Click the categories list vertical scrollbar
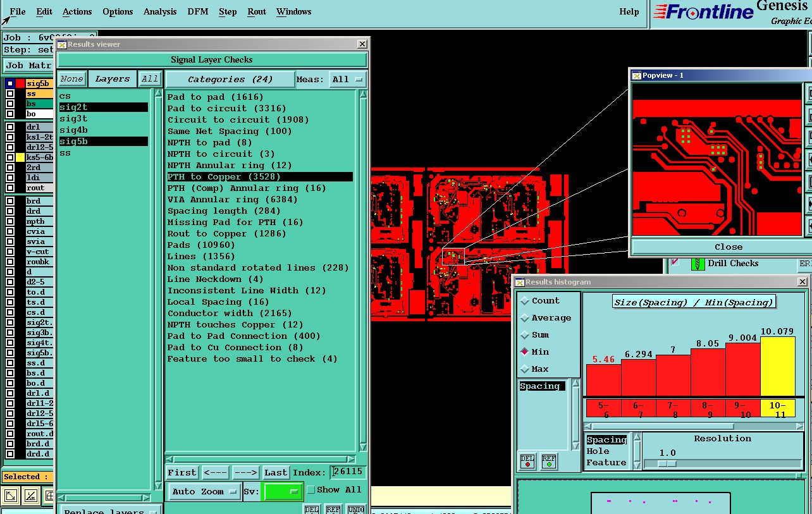 pyautogui.click(x=363, y=271)
